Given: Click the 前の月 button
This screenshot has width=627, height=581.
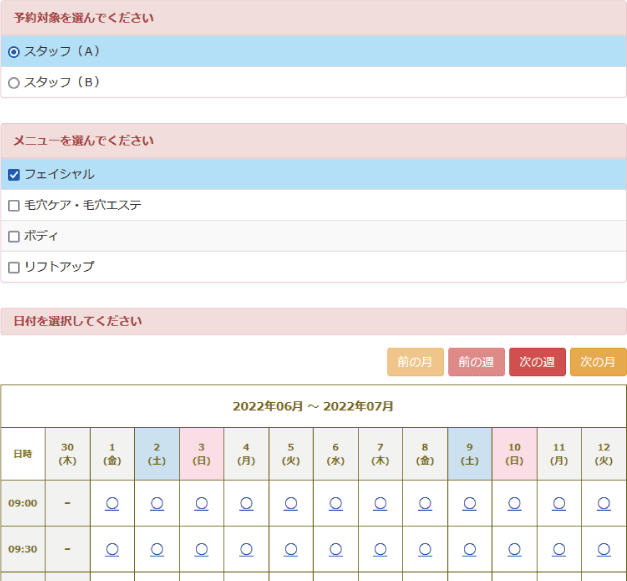Looking at the screenshot, I should [x=415, y=362].
